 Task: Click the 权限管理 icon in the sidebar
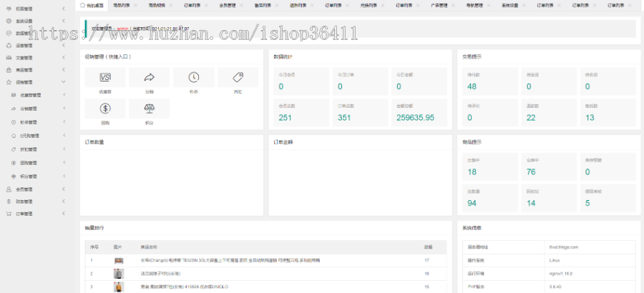[9, 9]
